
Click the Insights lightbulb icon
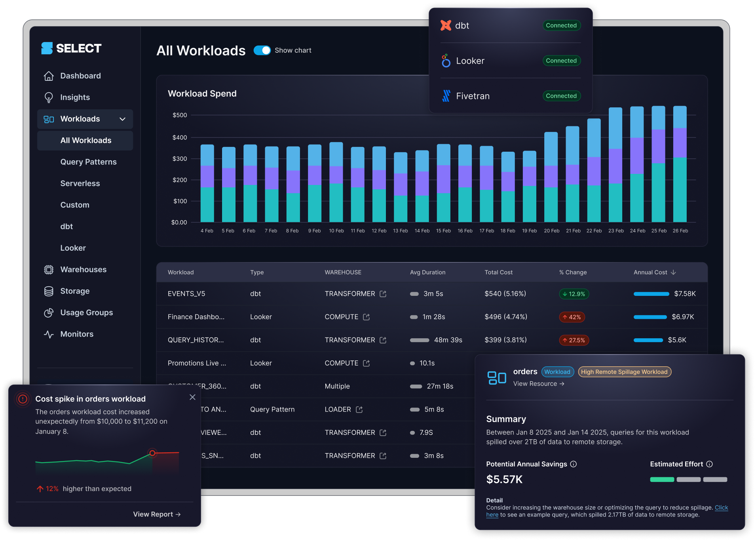[x=49, y=97]
